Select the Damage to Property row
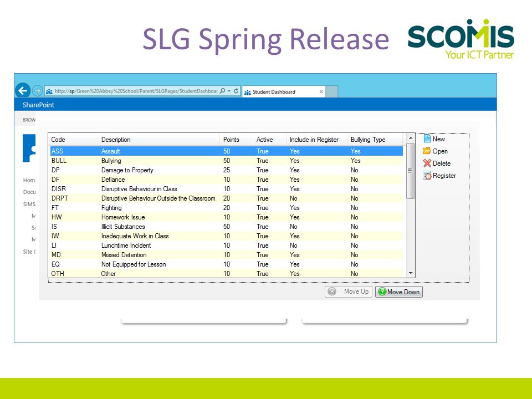532x399 pixels. [226, 170]
